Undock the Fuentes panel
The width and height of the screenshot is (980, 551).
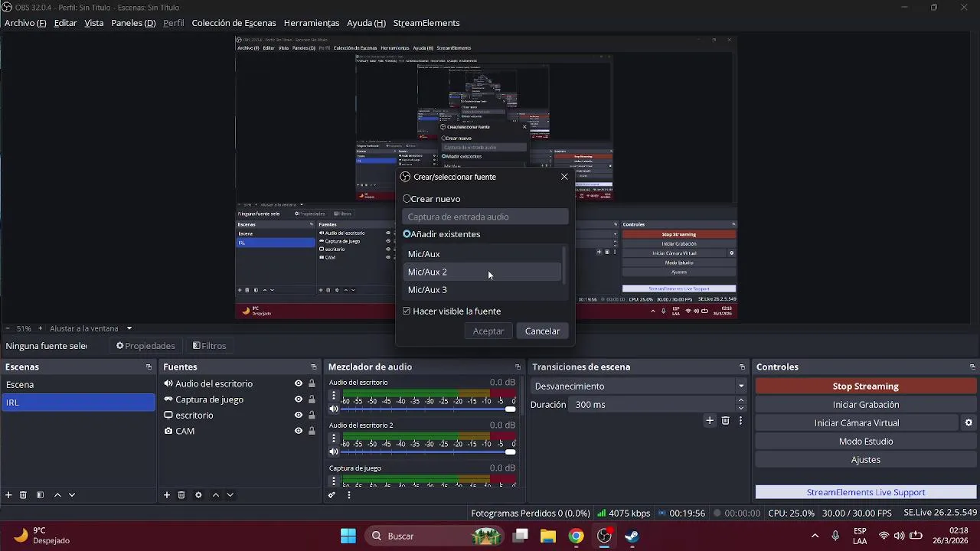(313, 367)
